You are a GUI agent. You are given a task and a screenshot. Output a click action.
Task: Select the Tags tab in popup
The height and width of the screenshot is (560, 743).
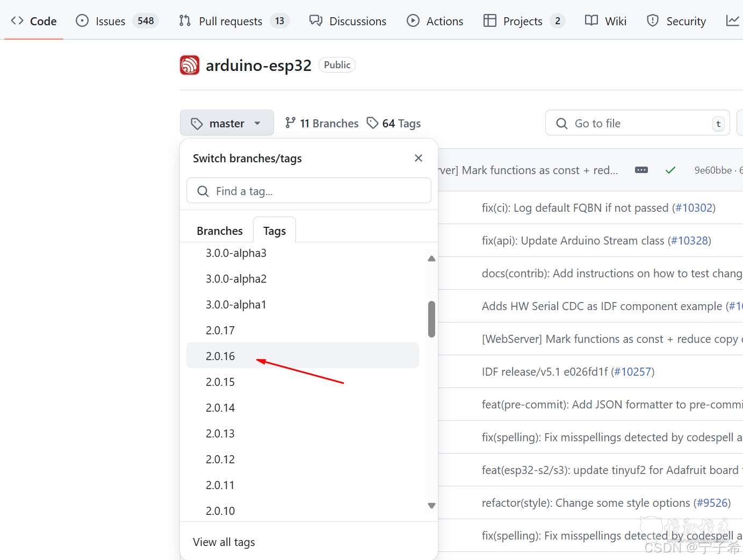[x=275, y=231]
